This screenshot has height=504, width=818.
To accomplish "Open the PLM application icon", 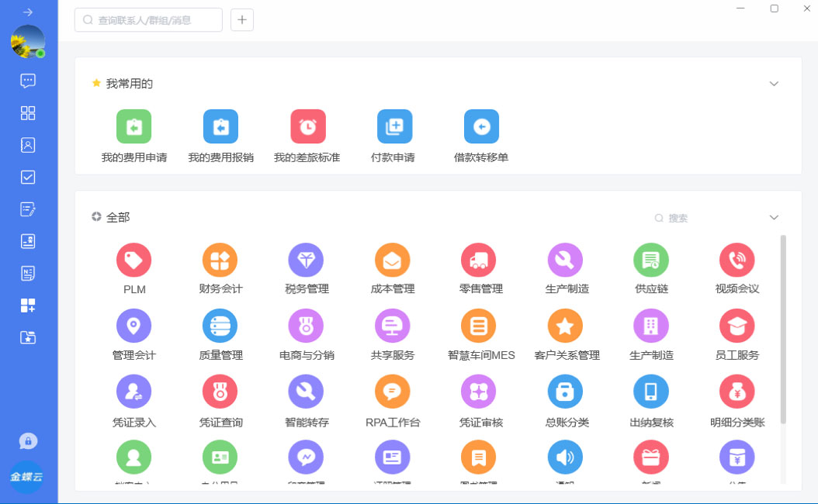I will (x=133, y=261).
